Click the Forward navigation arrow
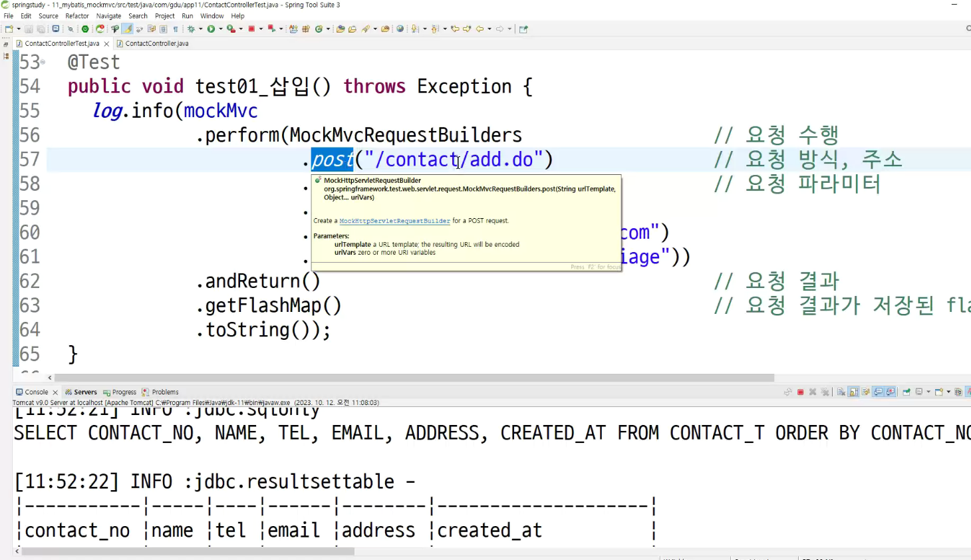Image resolution: width=971 pixels, height=560 pixels. coord(499,29)
